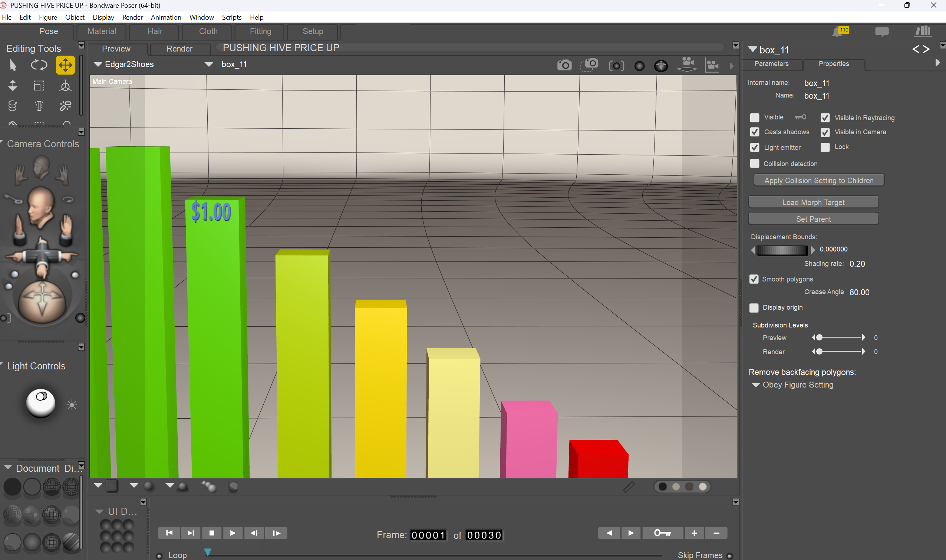
Task: Toggle the Visible checkbox
Action: [x=754, y=118]
